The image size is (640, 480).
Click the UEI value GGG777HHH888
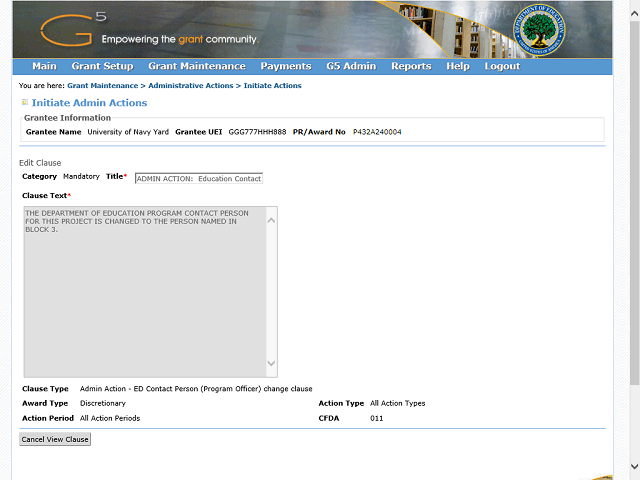pyautogui.click(x=257, y=132)
